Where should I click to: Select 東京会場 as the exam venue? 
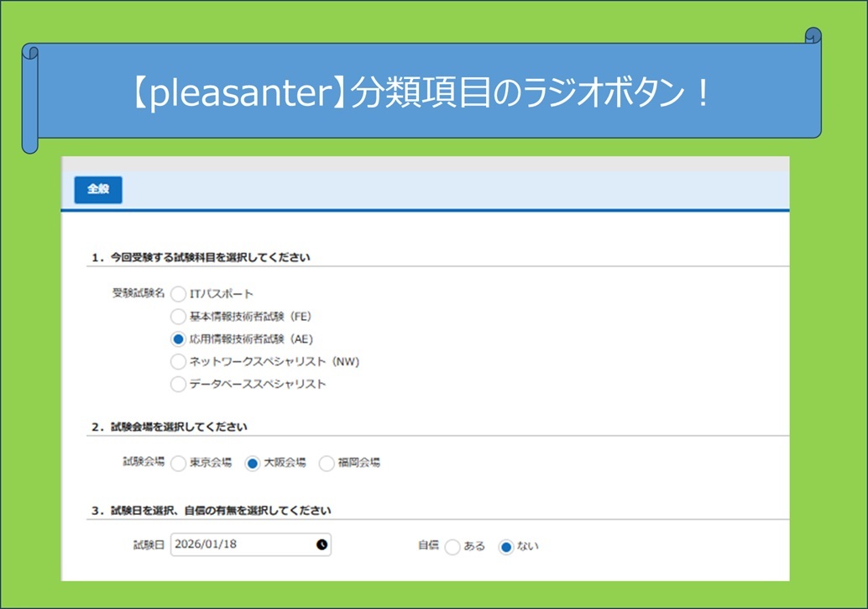[x=178, y=463]
